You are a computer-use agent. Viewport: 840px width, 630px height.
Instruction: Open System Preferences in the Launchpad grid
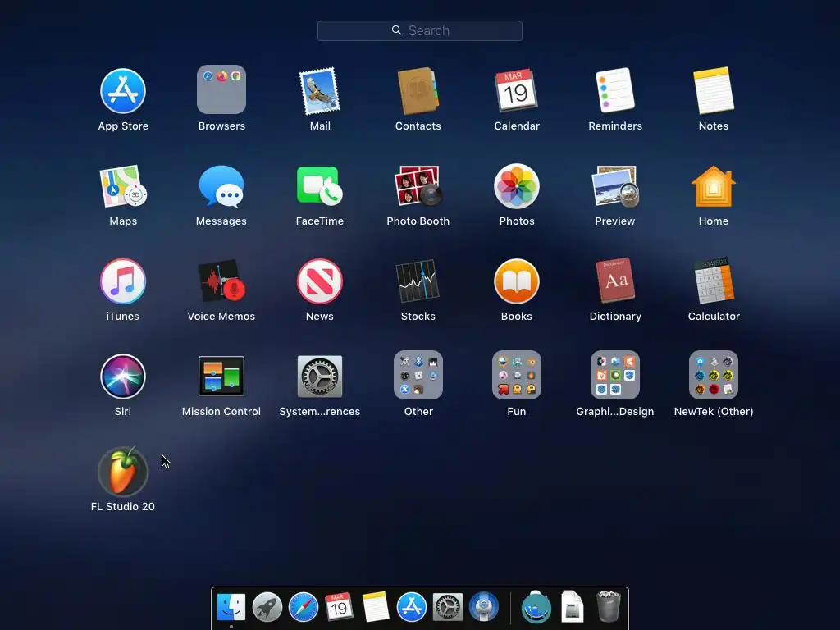pos(320,376)
